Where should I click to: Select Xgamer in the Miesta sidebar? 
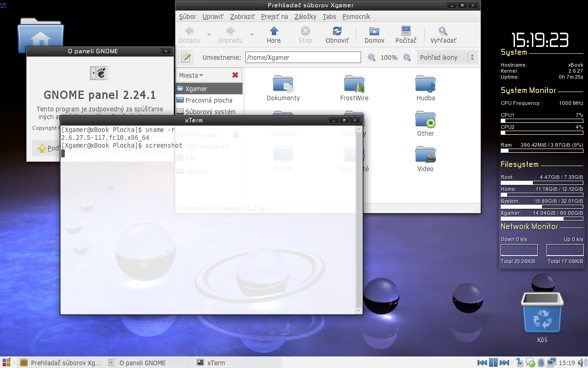pos(209,89)
